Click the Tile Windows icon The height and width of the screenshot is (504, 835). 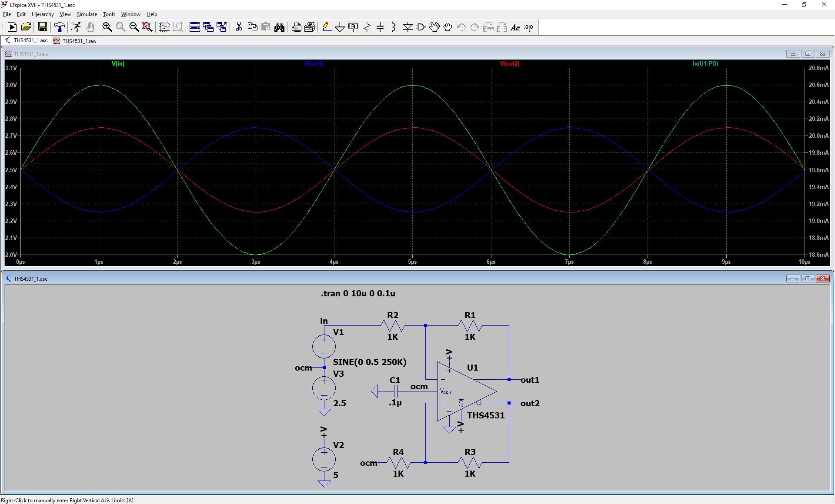195,27
